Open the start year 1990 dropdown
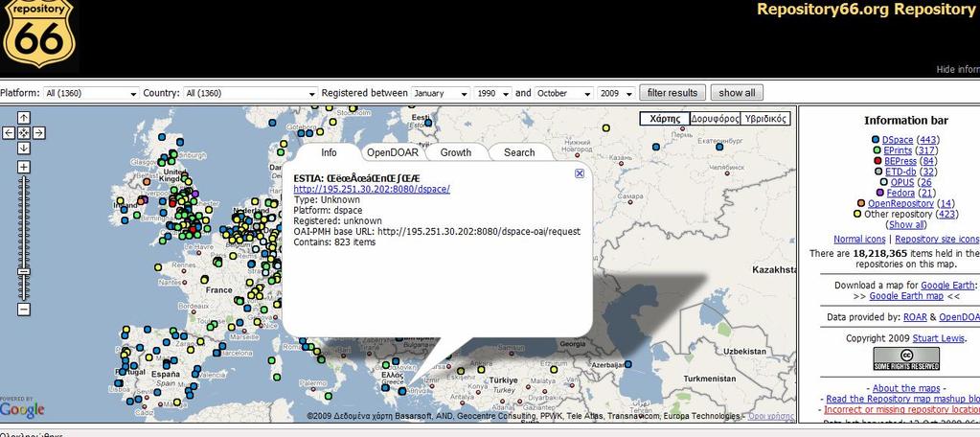This screenshot has width=980, height=437. pyautogui.click(x=493, y=93)
